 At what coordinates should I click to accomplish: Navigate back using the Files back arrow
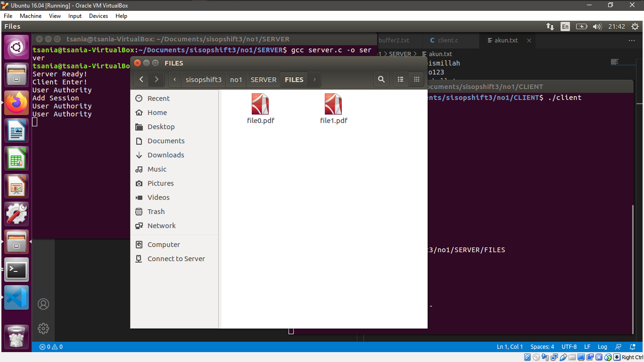pyautogui.click(x=141, y=79)
